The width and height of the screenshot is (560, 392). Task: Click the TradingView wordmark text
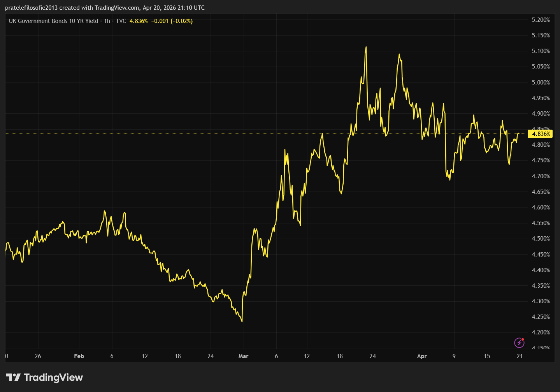coord(53,377)
